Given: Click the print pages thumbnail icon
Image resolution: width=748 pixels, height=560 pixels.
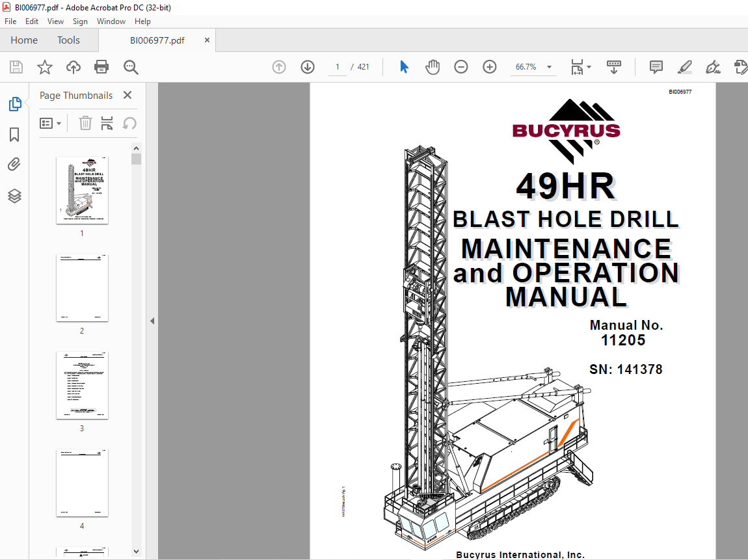Looking at the screenshot, I should point(107,124).
